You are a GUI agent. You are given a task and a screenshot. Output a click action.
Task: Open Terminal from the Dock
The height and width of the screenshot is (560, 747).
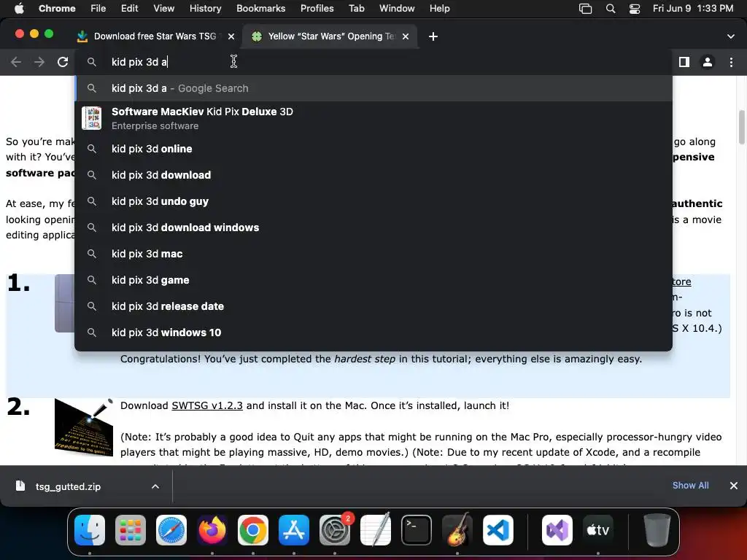(x=417, y=530)
